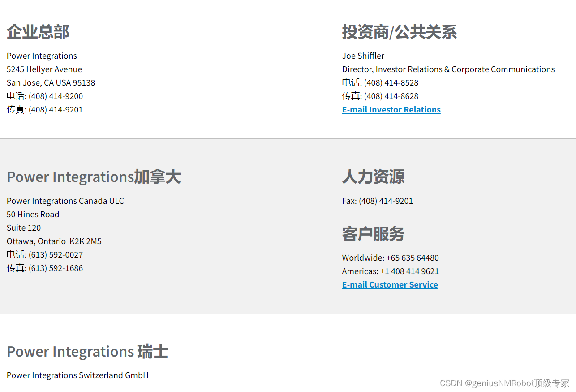Click the 客户服务 heading
Screen dimensions: 576x392
point(373,234)
